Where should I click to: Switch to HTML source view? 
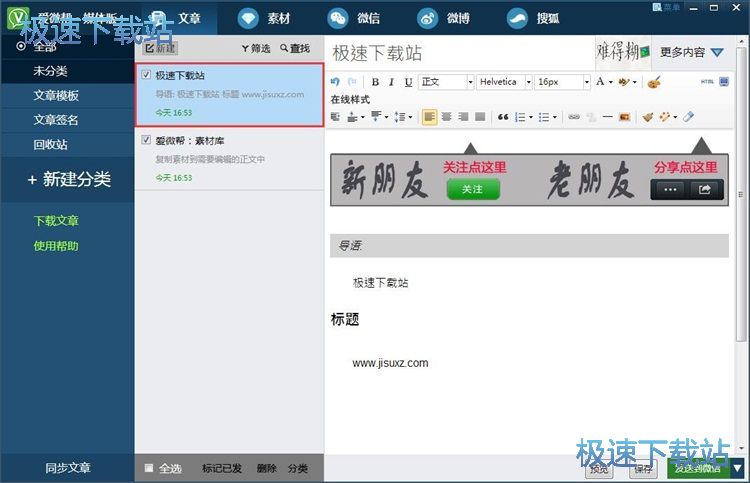click(707, 82)
